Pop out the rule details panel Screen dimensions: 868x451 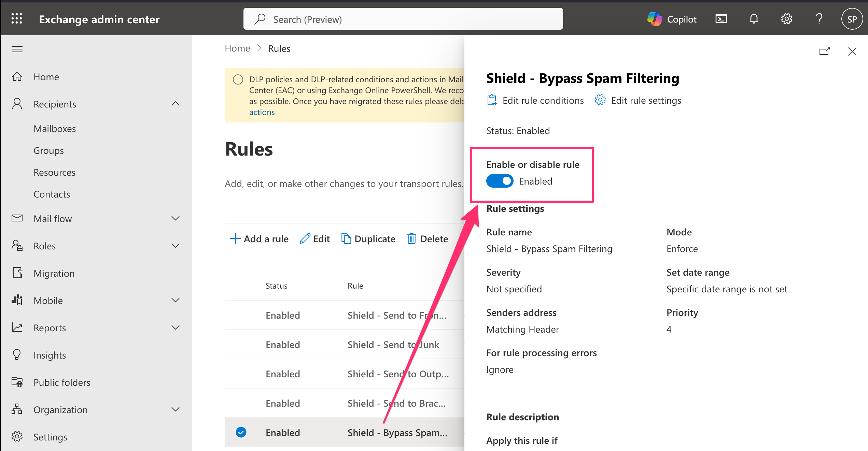[x=824, y=52]
